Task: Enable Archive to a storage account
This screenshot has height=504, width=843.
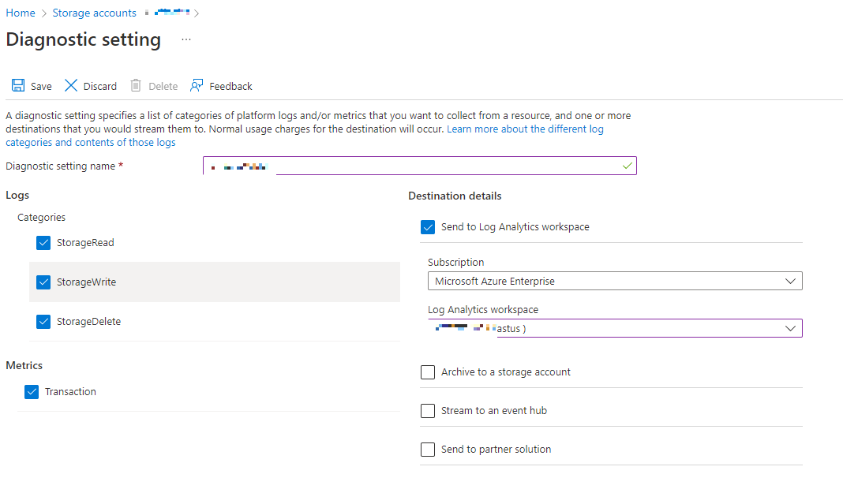Action: 428,372
